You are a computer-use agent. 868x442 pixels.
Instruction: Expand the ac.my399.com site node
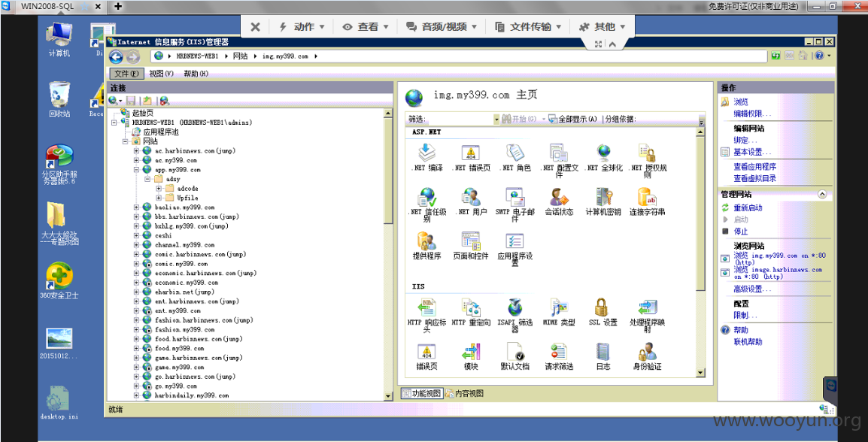pyautogui.click(x=137, y=160)
